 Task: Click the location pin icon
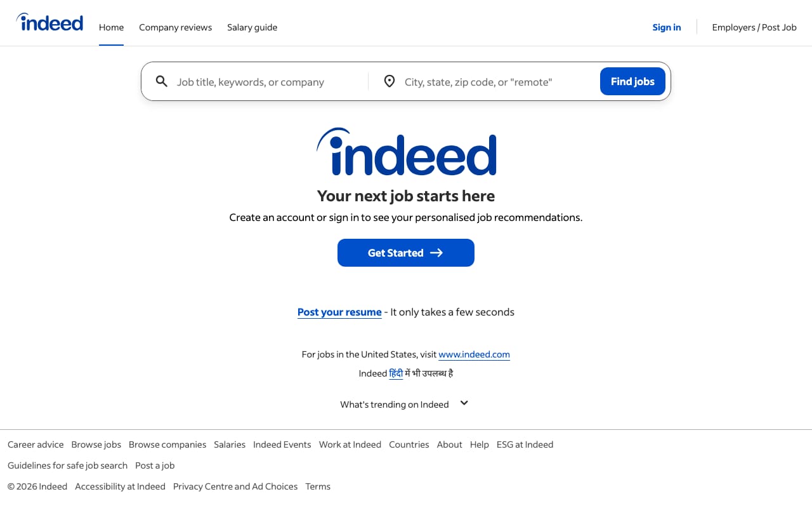[x=390, y=81]
